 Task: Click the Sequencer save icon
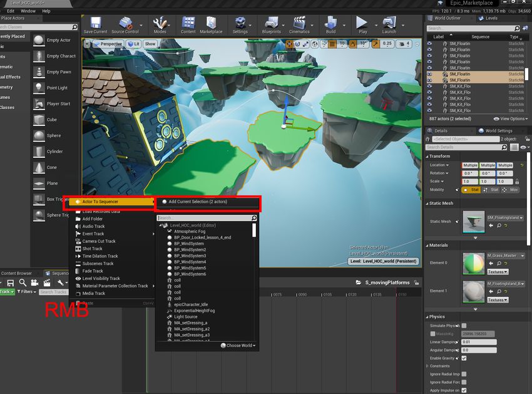11,283
